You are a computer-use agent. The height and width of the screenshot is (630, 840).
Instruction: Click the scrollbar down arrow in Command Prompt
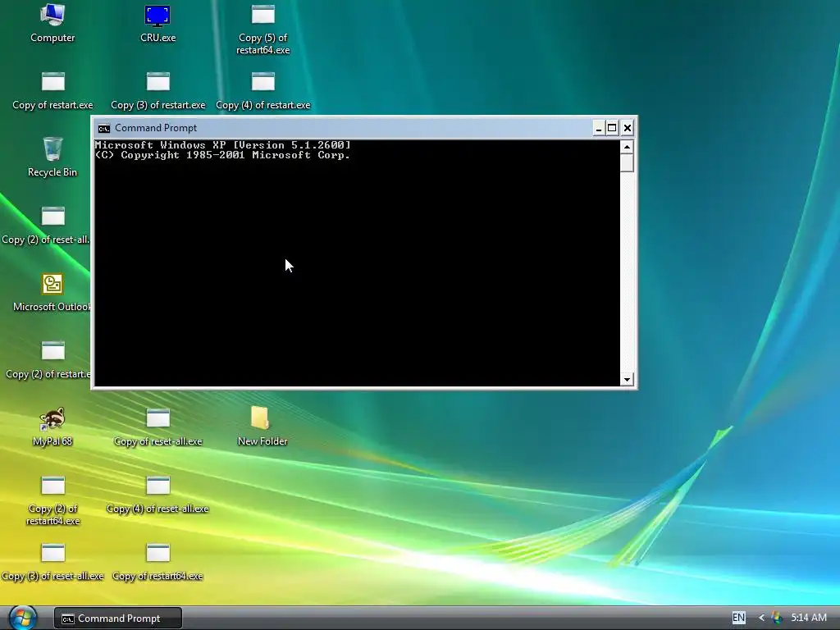pos(627,379)
